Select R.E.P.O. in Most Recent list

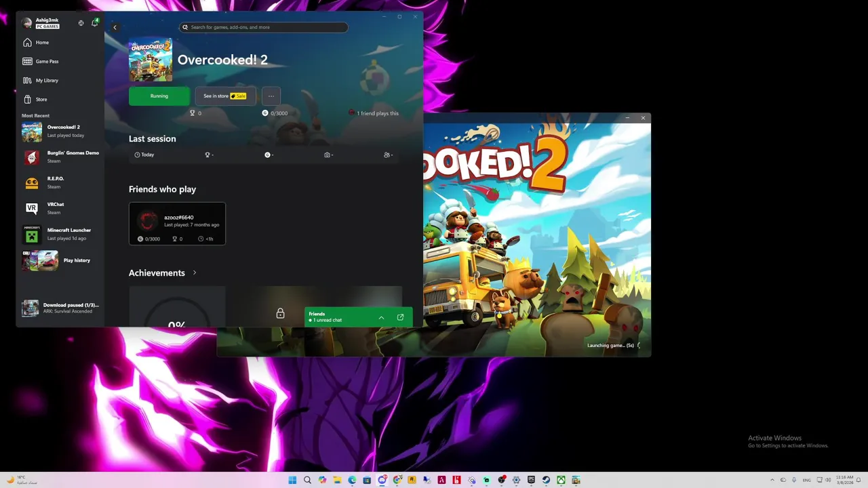pyautogui.click(x=60, y=183)
